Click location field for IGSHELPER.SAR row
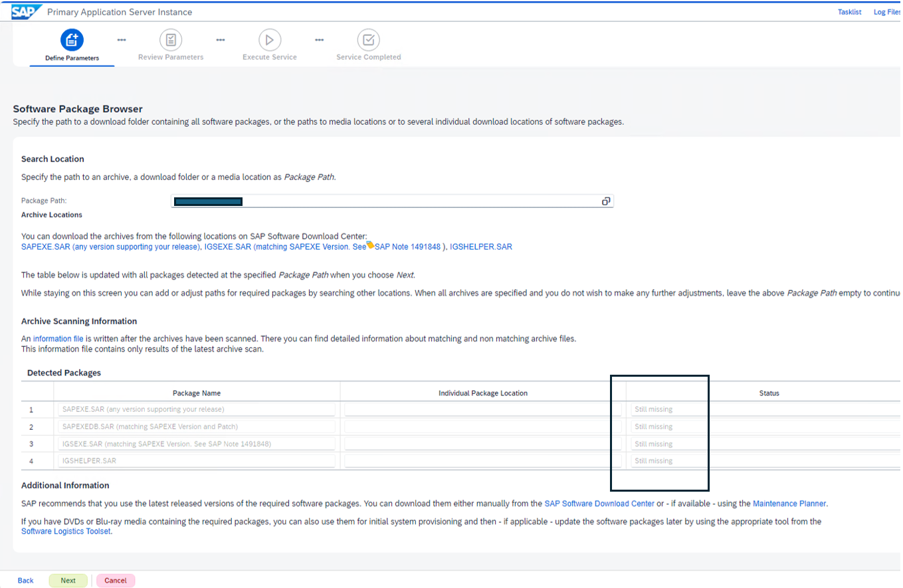Image resolution: width=903 pixels, height=588 pixels. [x=483, y=460]
